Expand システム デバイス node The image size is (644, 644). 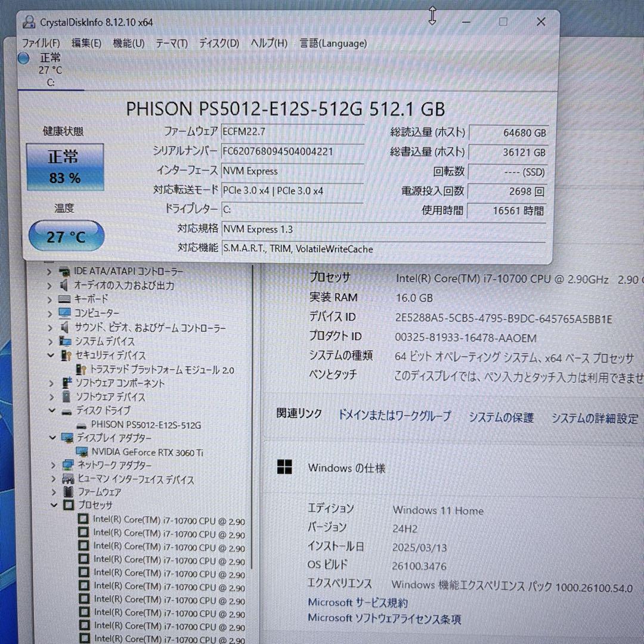(51, 342)
